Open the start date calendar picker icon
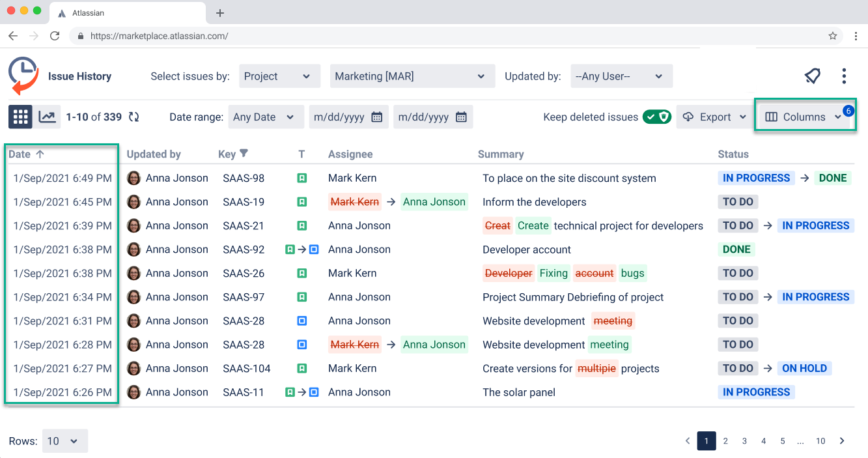This screenshot has height=458, width=868. 376,117
